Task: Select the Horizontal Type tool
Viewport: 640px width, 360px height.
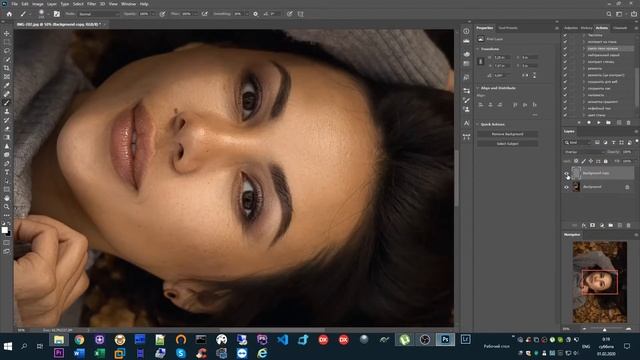Action: (x=7, y=172)
